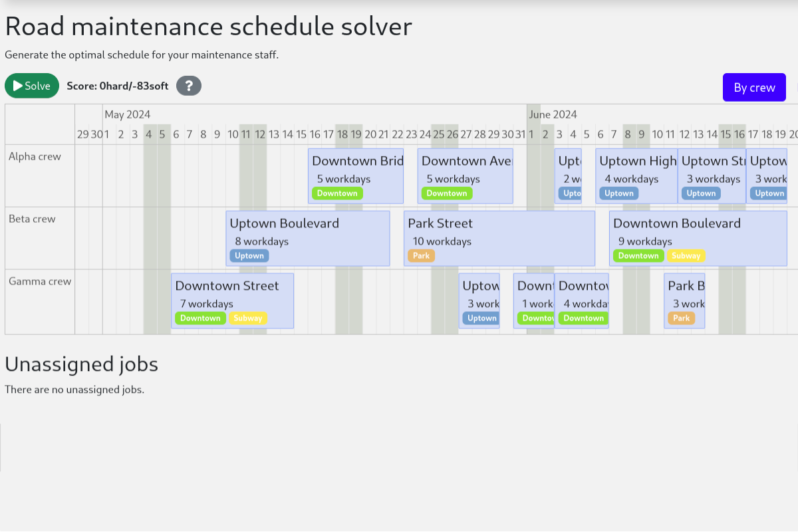This screenshot has width=798, height=532.
Task: Click the June 10 date marker
Action: tap(657, 134)
